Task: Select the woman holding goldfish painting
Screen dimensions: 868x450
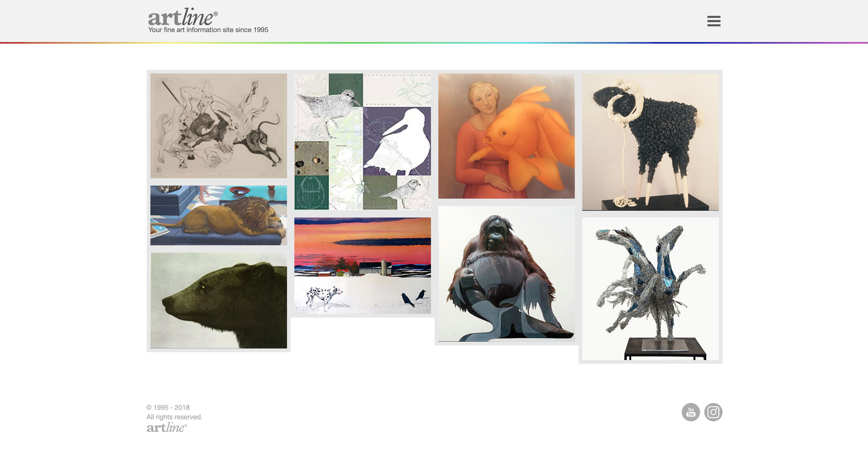Action: [506, 136]
